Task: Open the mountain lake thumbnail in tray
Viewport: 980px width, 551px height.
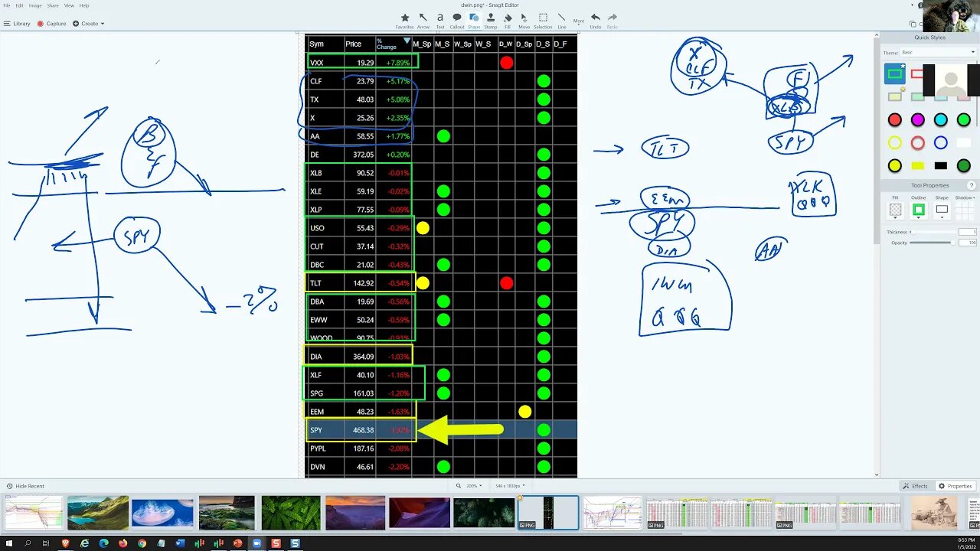Action: tap(98, 513)
